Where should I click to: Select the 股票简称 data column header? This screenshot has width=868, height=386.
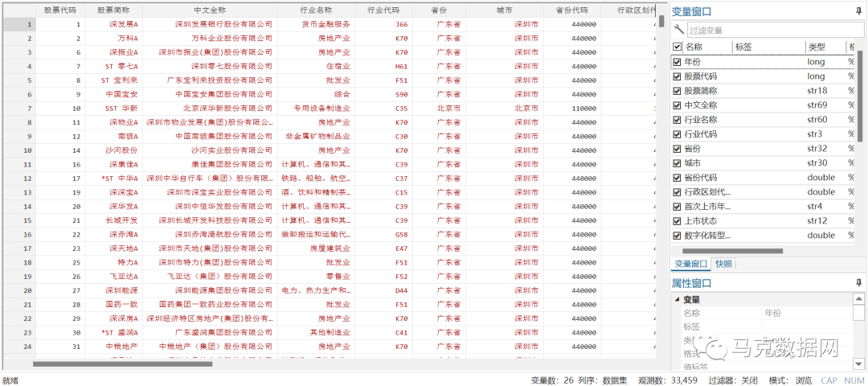point(113,10)
